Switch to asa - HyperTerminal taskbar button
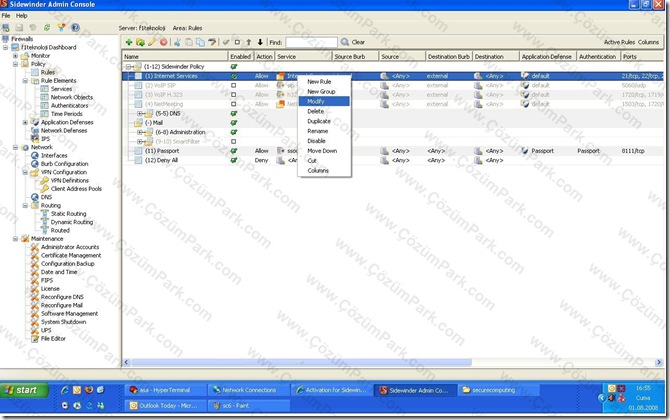This screenshot has height=420, width=670. [165, 390]
